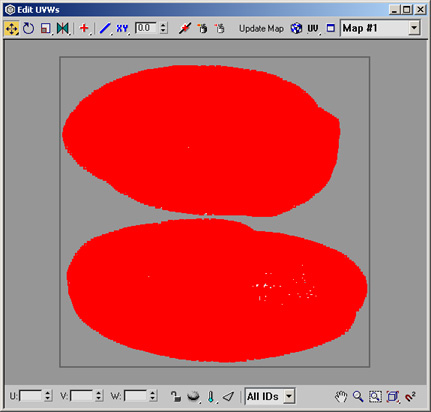This screenshot has width=431, height=412.
Task: Click the Update Map button
Action: (261, 29)
